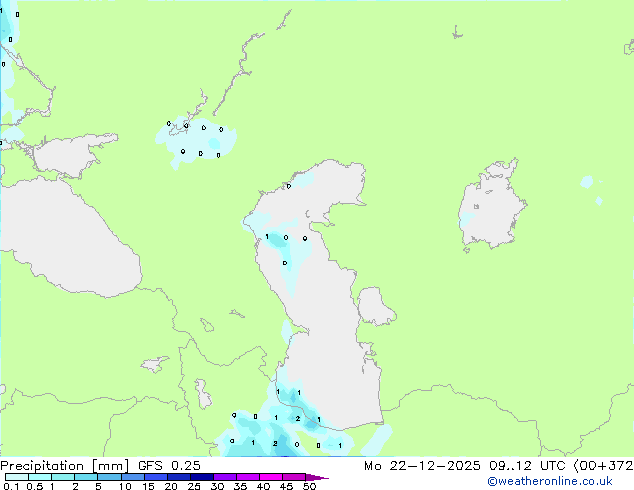This screenshot has width=634, height=490.
Task: Select legend swatch between 25 and 30
Action: point(201,477)
